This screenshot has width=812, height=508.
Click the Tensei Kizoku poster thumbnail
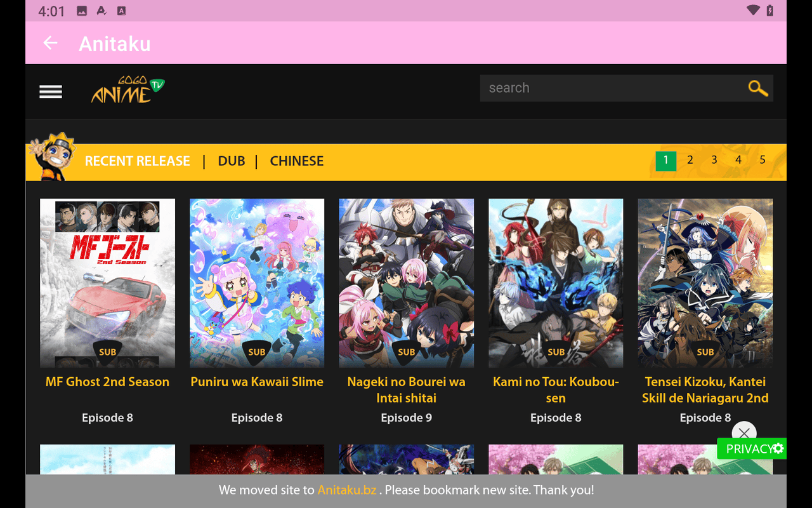coord(705,283)
